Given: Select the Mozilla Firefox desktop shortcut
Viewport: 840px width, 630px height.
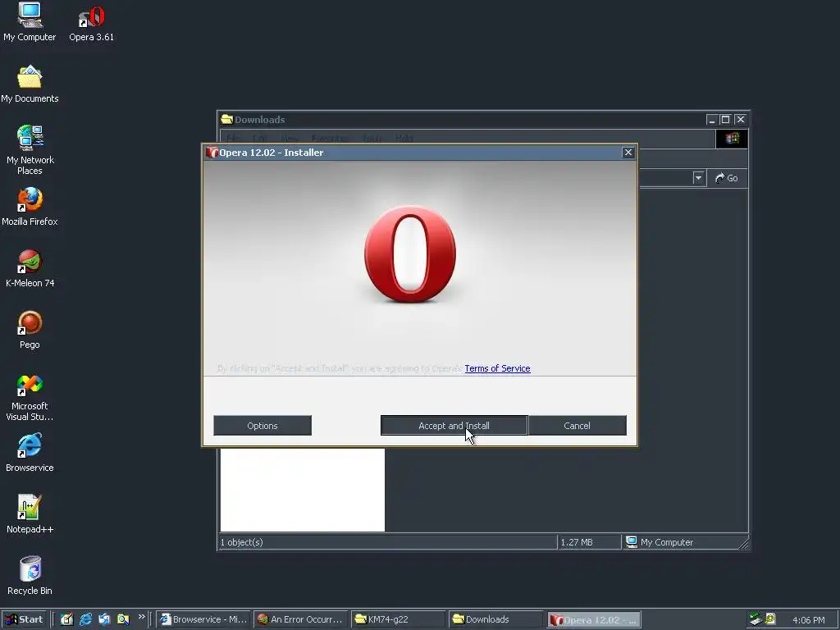Looking at the screenshot, I should coord(30,207).
